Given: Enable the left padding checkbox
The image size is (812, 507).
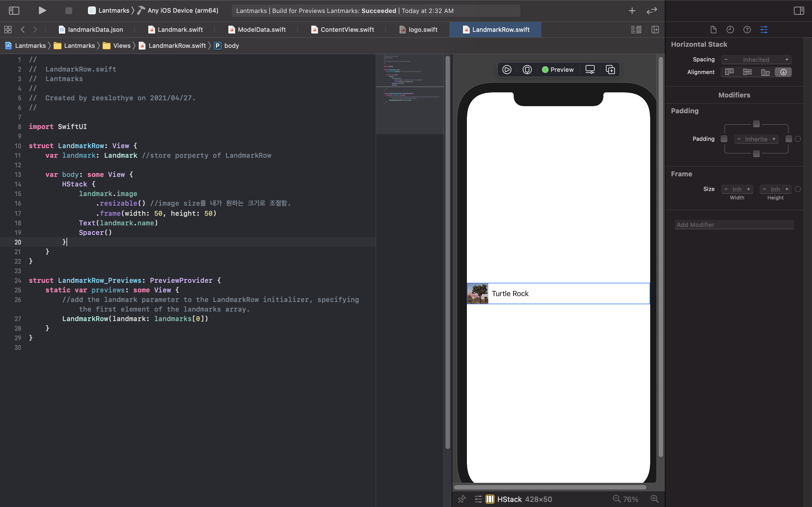Looking at the screenshot, I should pyautogui.click(x=724, y=139).
